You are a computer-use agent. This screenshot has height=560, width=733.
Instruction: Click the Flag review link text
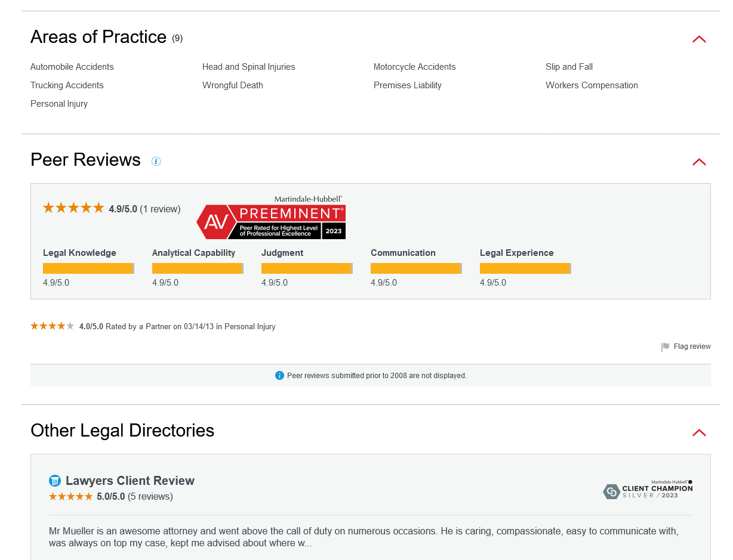coord(692,346)
